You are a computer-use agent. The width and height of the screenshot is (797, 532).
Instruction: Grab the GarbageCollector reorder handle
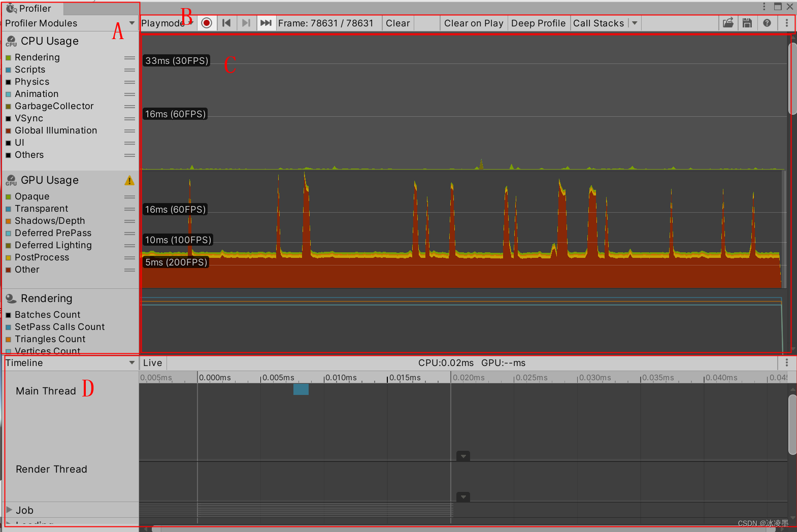click(x=130, y=107)
